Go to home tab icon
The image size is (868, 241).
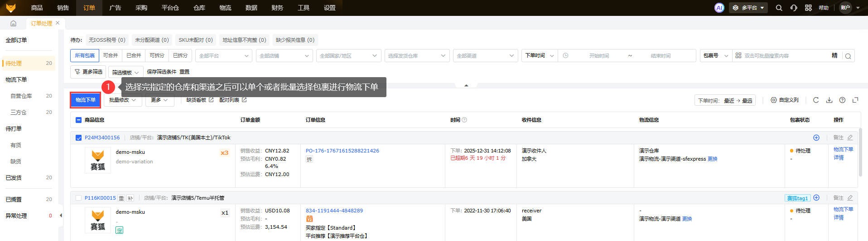pos(13,23)
